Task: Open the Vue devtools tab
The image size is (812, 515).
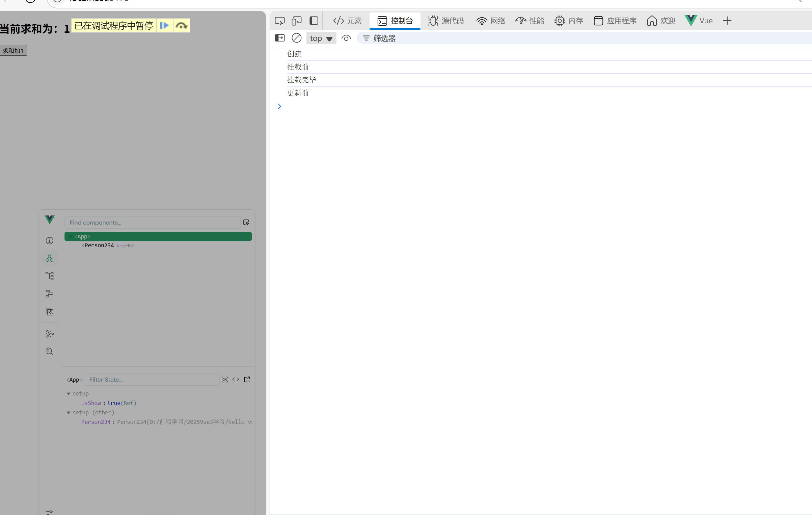Action: 699,21
